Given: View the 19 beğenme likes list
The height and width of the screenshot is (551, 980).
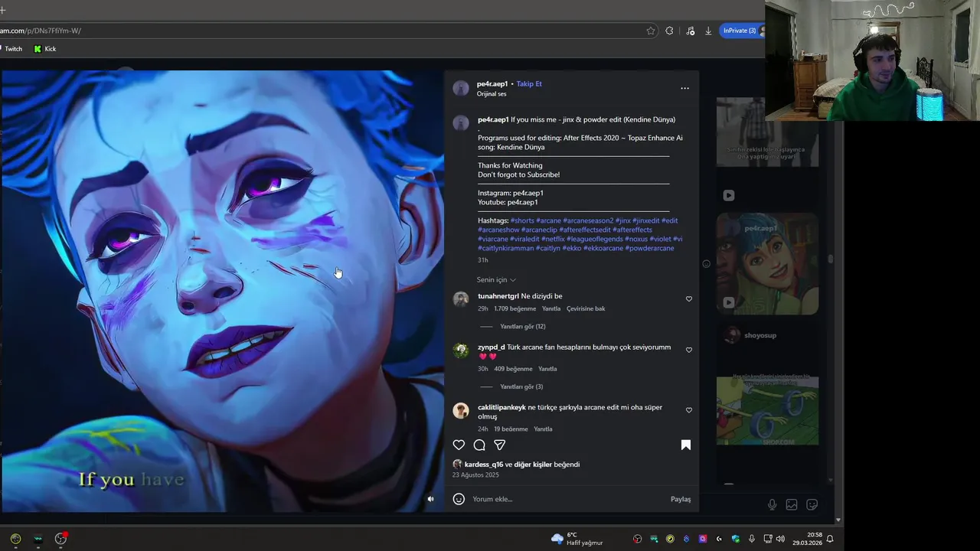Looking at the screenshot, I should pyautogui.click(x=511, y=429).
